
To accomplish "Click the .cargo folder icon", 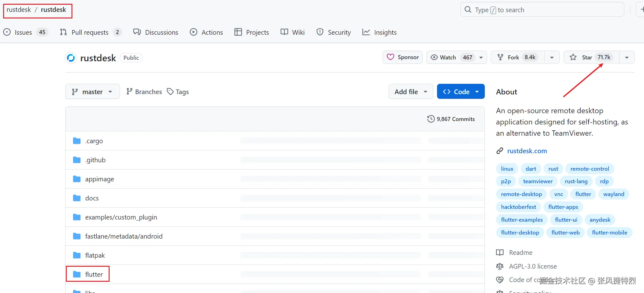I will pos(77,141).
